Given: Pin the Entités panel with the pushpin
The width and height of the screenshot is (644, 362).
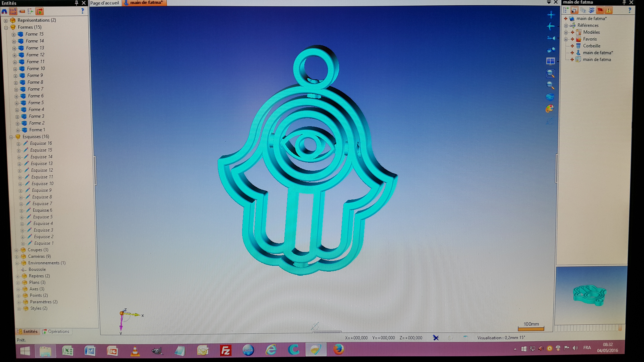Looking at the screenshot, I should [76, 3].
